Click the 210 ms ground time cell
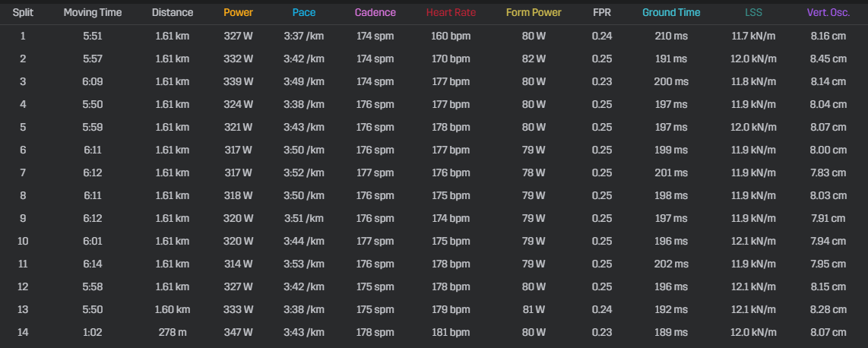Image resolution: width=868 pixels, height=348 pixels. pos(671,36)
